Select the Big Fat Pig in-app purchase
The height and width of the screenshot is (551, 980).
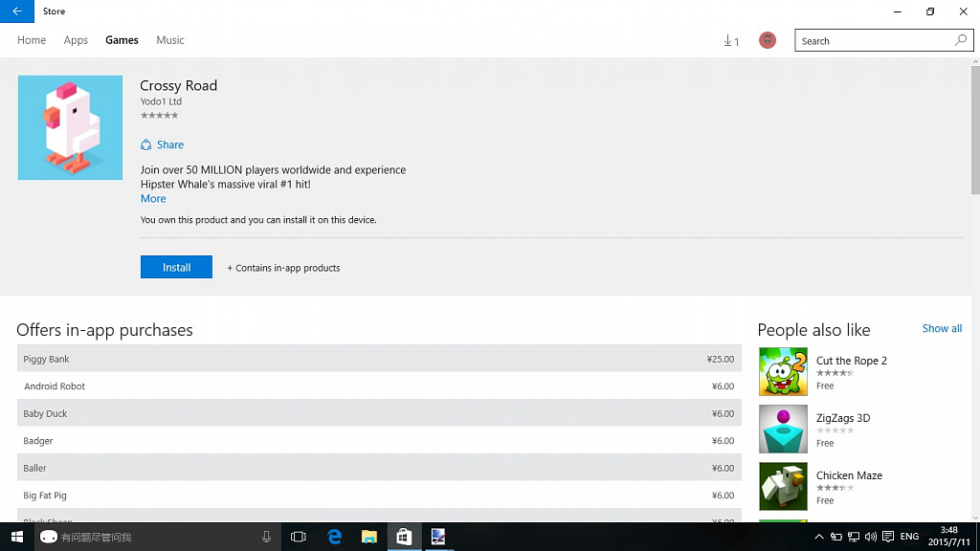(379, 495)
